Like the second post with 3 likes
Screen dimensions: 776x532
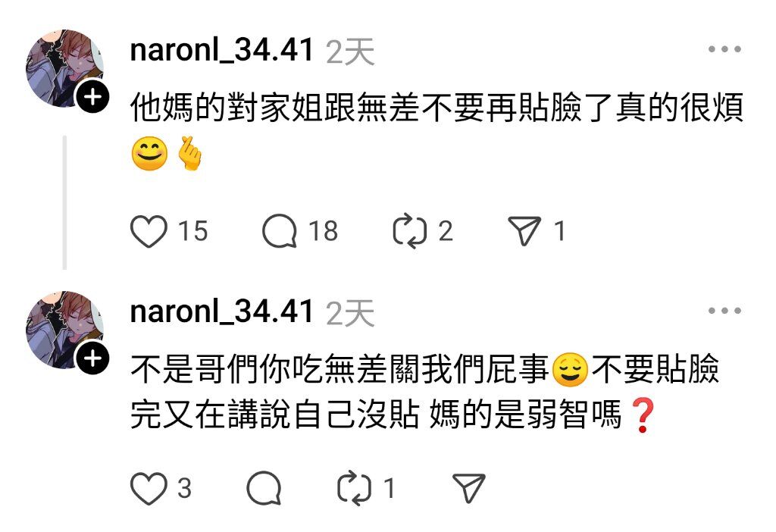click(x=149, y=489)
